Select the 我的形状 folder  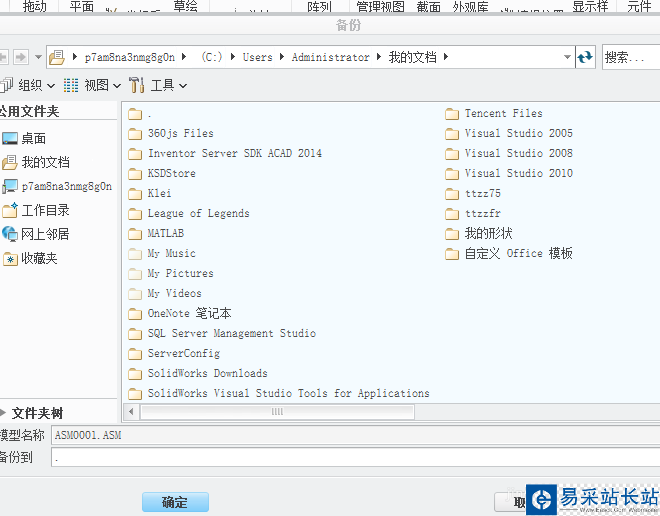pyautogui.click(x=479, y=234)
